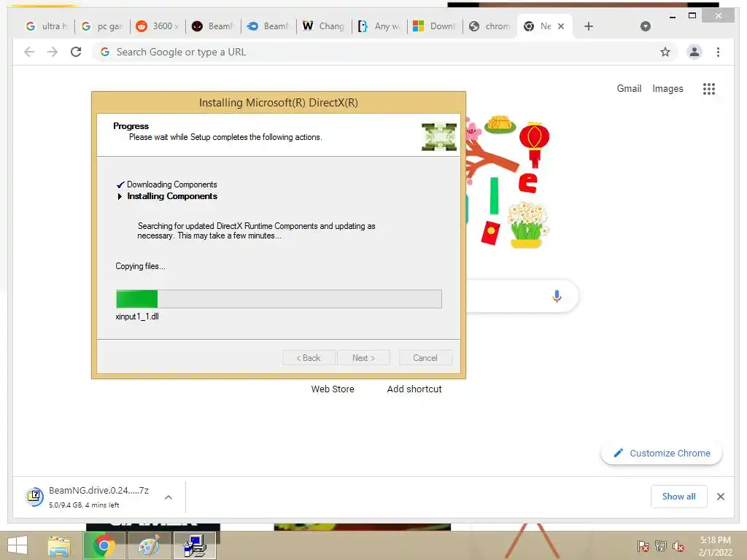The height and width of the screenshot is (560, 747).
Task: Open network status tray icon
Action: (661, 545)
